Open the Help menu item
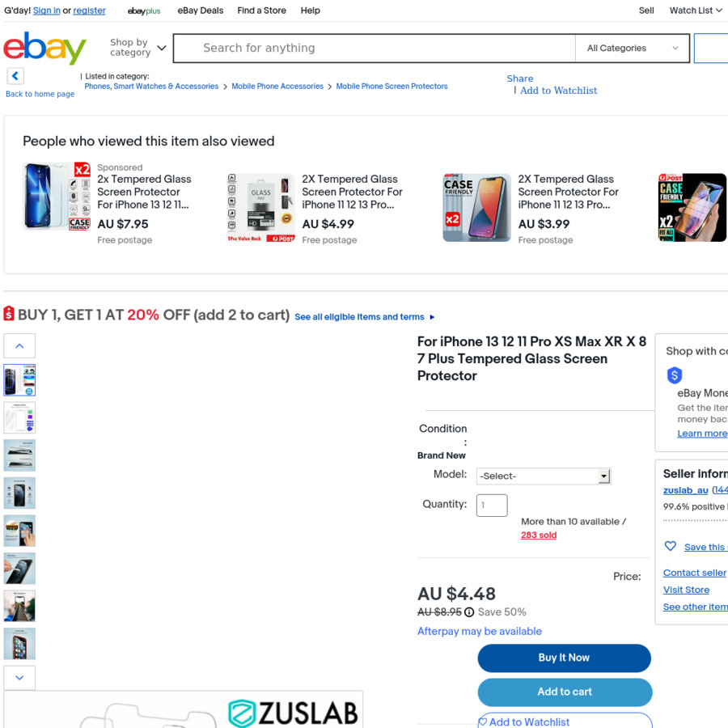 click(x=310, y=11)
